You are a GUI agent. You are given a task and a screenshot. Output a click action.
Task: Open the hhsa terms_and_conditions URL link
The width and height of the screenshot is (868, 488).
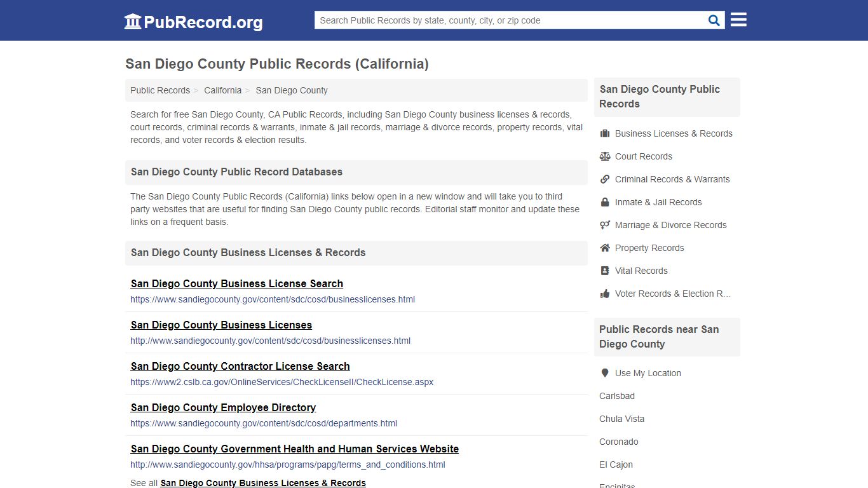(x=288, y=464)
